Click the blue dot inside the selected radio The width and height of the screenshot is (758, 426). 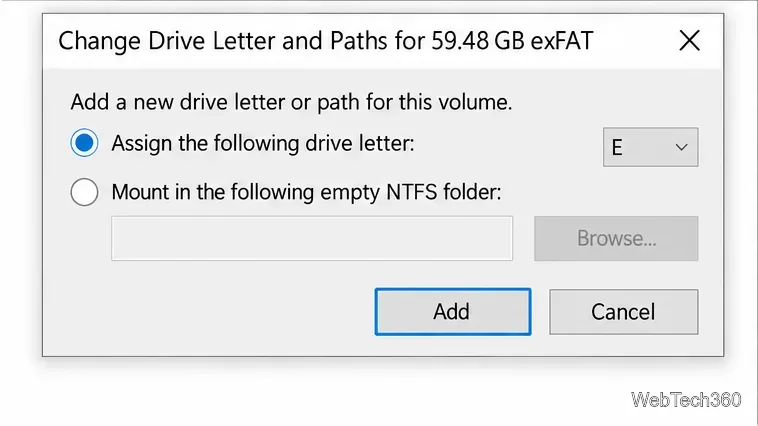(x=84, y=143)
